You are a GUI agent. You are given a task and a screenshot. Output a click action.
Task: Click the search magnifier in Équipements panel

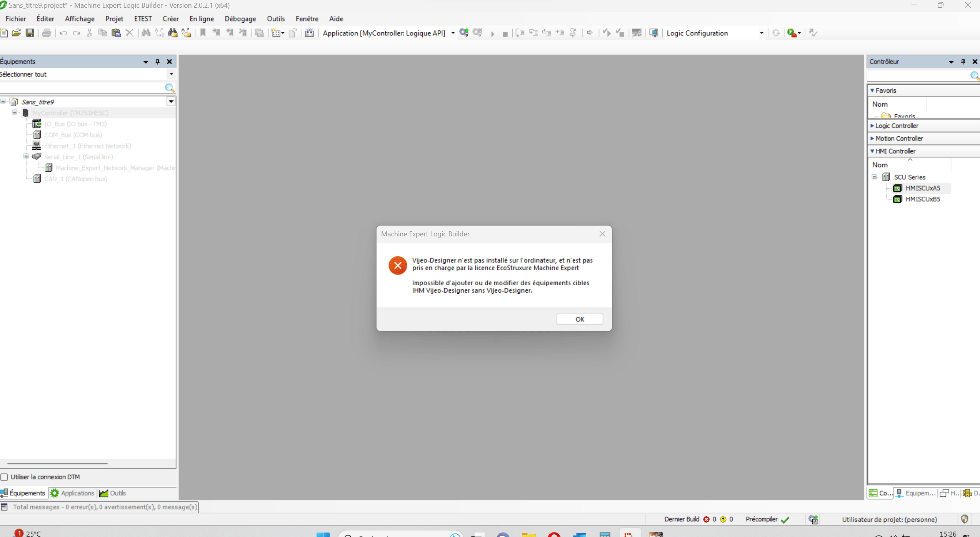point(169,88)
